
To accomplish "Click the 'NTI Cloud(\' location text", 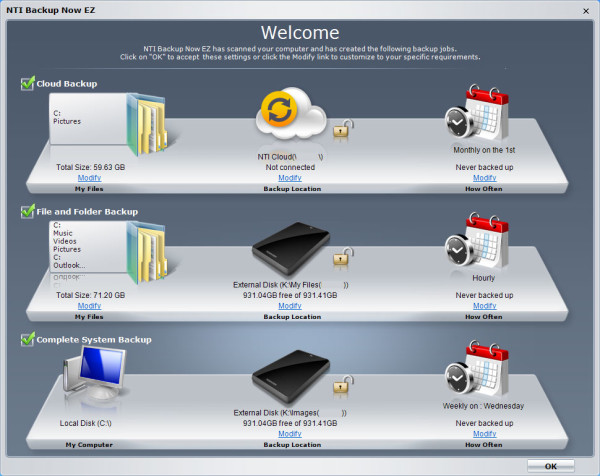I will (x=277, y=157).
